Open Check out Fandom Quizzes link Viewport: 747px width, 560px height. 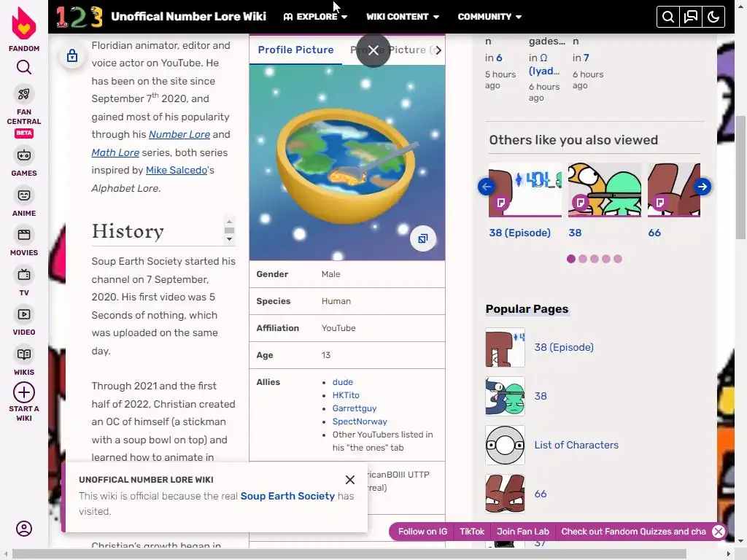pos(633,532)
